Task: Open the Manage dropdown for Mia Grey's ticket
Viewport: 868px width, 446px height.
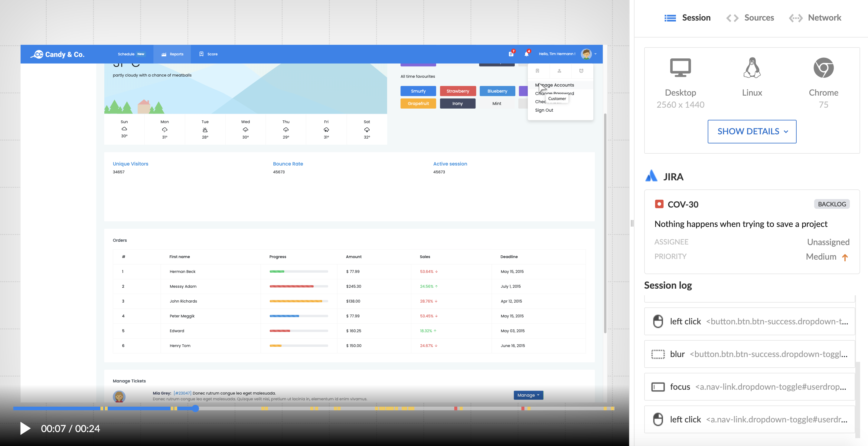Action: (x=528, y=395)
